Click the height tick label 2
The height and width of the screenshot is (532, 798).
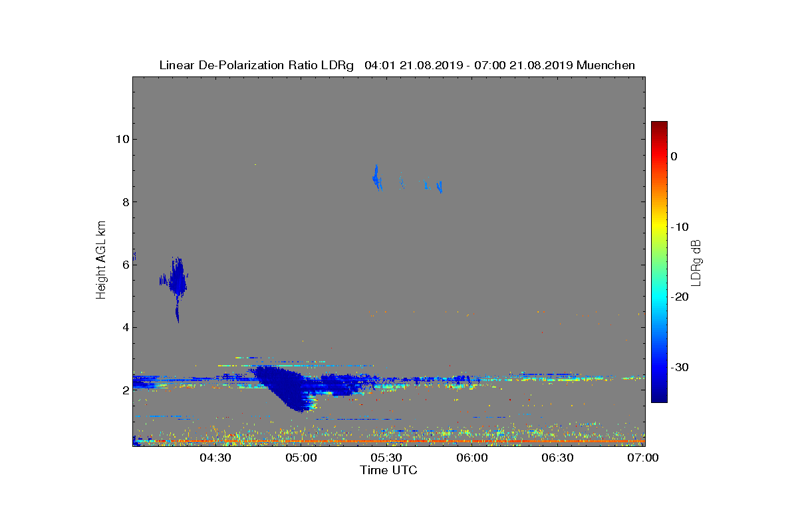pyautogui.click(x=125, y=390)
